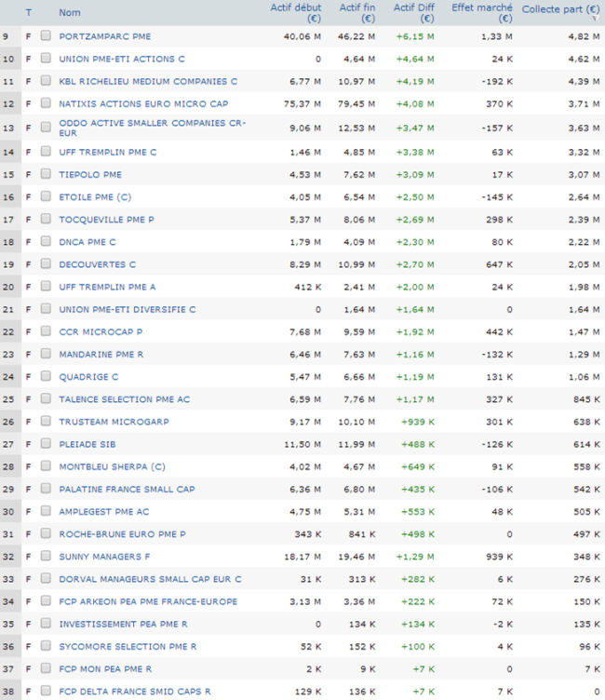Screen dimensions: 605x700
Task: Open the DECOUVERTES C fund
Action: point(98,264)
